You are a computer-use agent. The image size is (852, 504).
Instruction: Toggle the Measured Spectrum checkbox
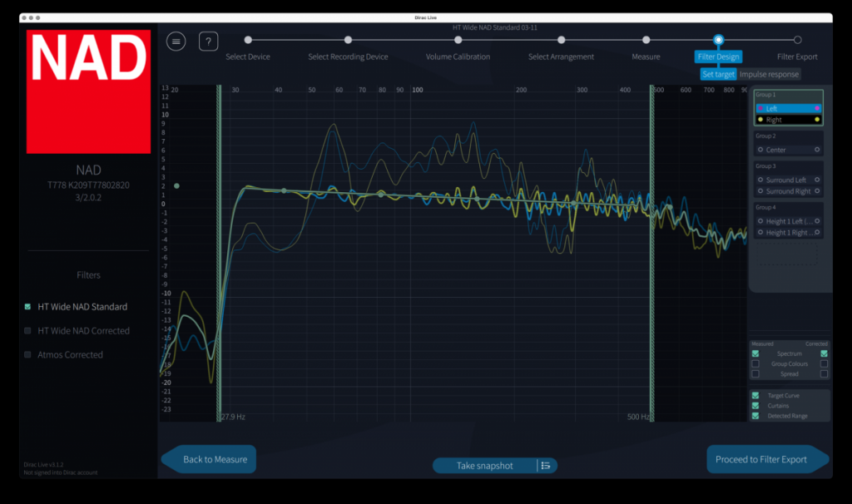coord(755,353)
